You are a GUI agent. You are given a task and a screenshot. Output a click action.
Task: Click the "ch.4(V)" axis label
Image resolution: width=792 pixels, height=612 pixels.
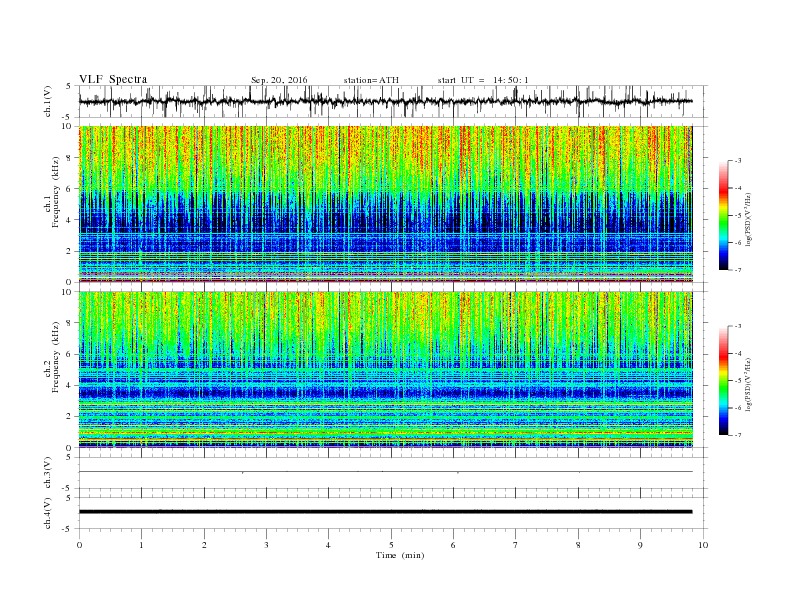(x=48, y=513)
